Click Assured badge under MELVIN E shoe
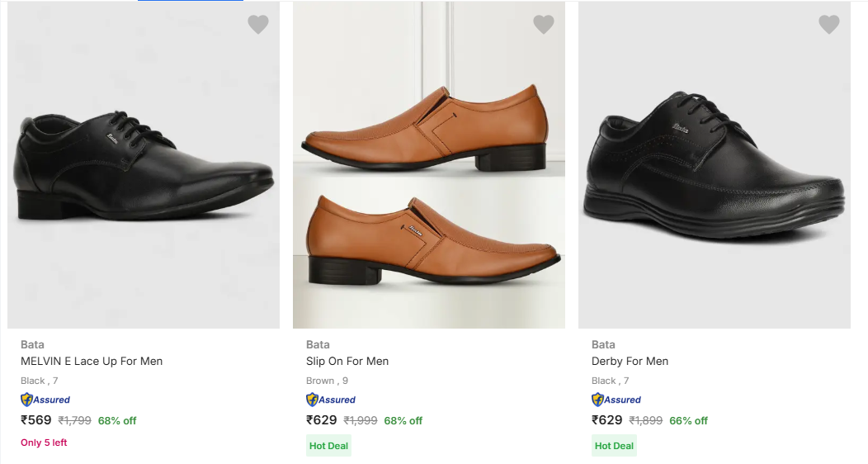Screen dimensions: 868x464 click(45, 400)
